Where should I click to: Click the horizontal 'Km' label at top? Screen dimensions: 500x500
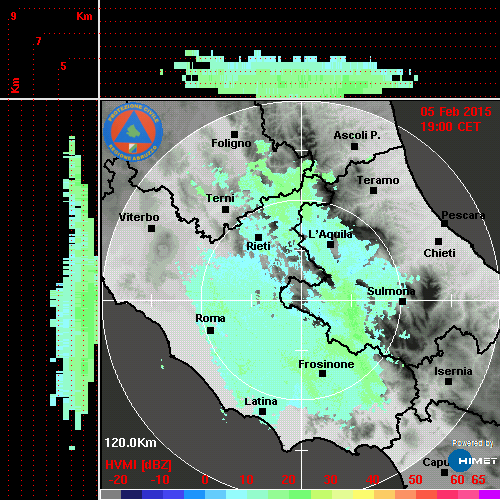84,16
